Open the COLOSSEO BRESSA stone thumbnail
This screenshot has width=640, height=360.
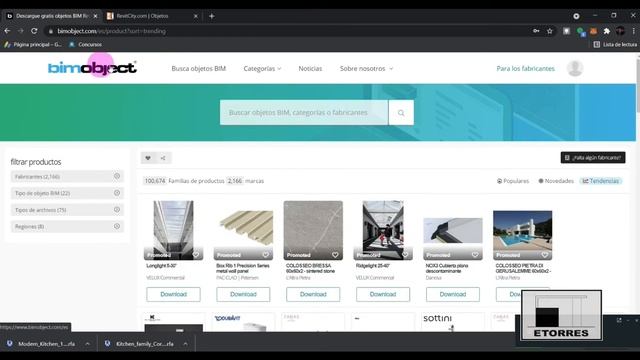tap(313, 230)
